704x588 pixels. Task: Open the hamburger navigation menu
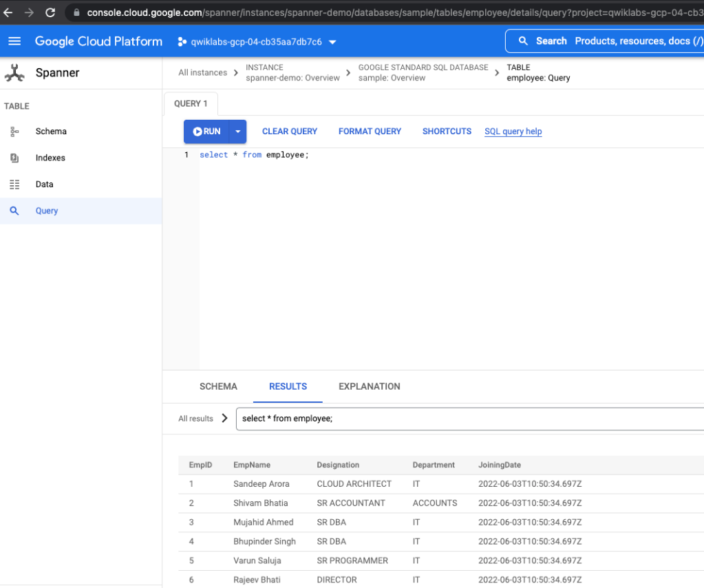14,41
